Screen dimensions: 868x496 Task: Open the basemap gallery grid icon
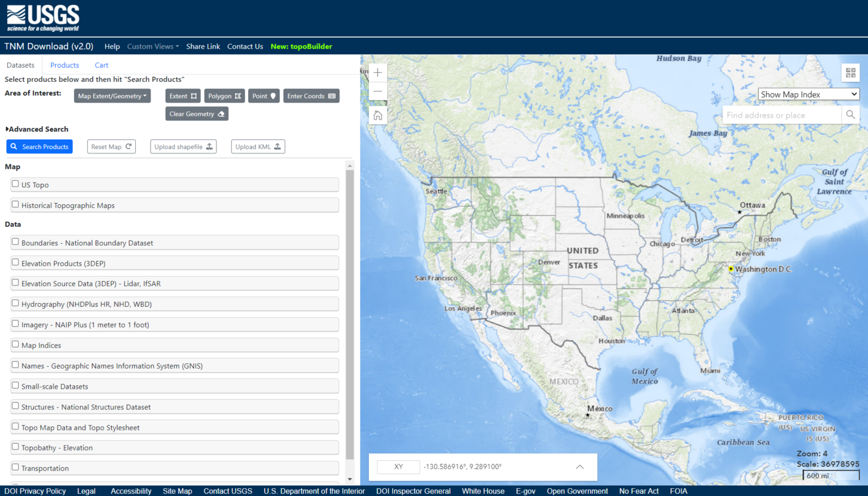(850, 73)
